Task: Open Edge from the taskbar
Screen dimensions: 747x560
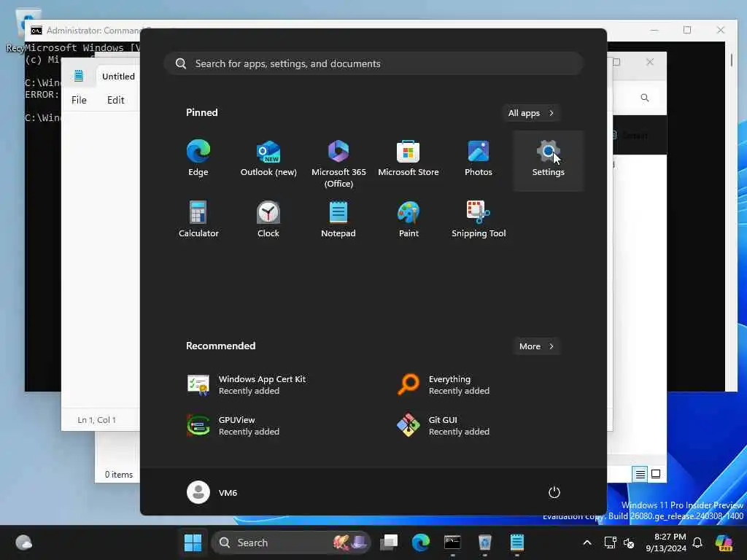Action: pos(421,542)
